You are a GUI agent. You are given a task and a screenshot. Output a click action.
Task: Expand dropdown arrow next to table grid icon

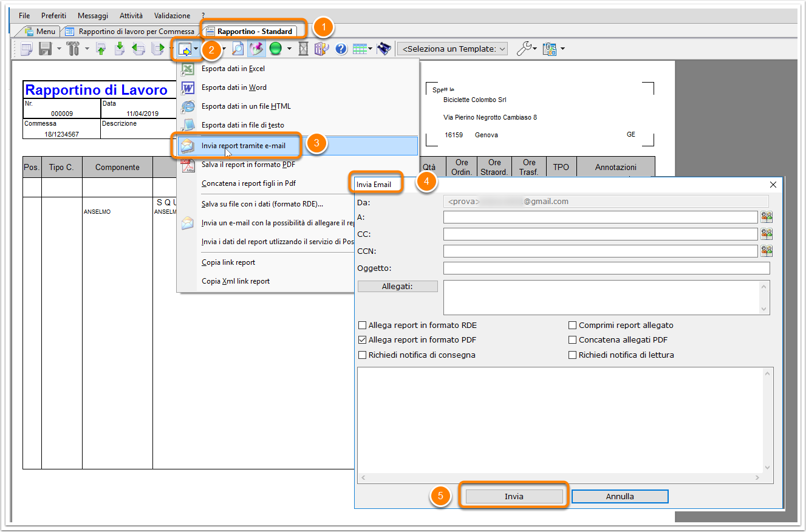[371, 49]
